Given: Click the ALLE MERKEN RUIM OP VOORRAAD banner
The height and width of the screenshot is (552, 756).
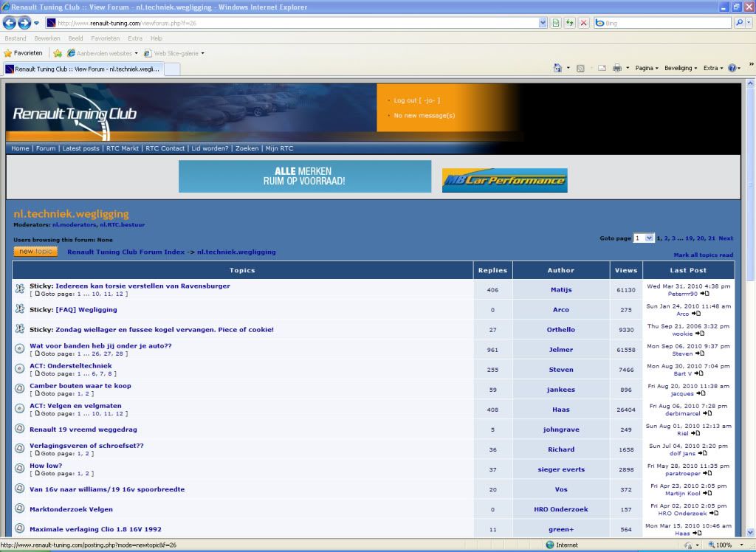Looking at the screenshot, I should coord(305,176).
